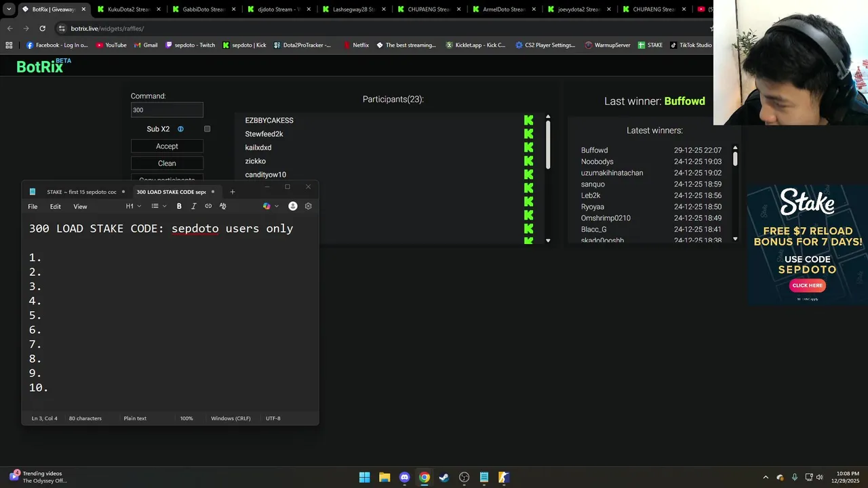Open Counter-Strike 2 from the taskbar
868x488 pixels.
click(x=503, y=477)
